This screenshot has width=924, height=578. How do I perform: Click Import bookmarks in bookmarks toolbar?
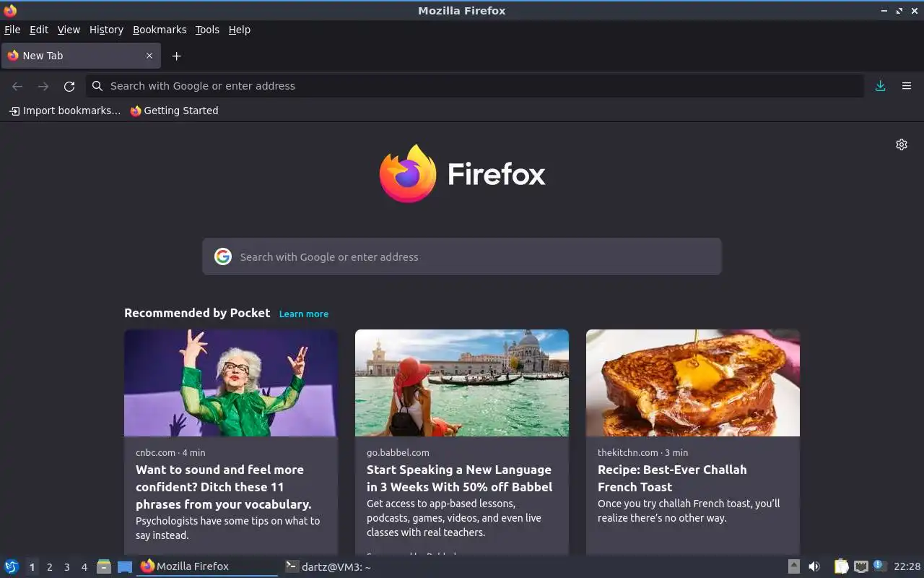(65, 111)
